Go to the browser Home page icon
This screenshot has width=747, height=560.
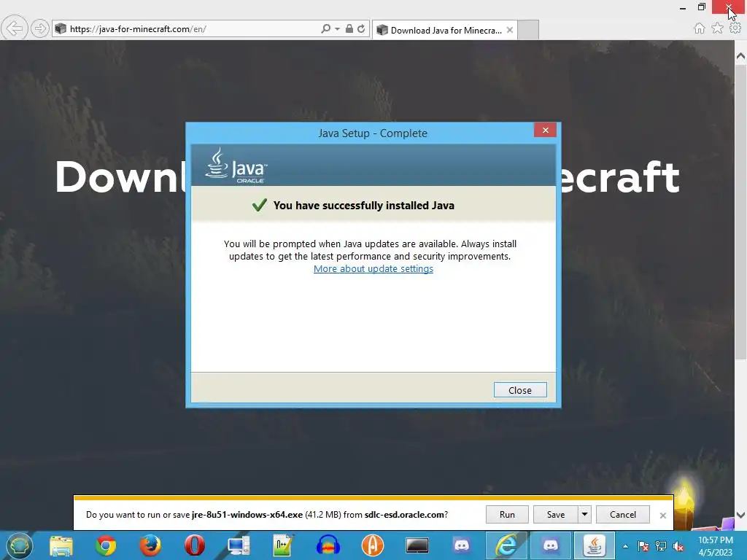tap(700, 28)
